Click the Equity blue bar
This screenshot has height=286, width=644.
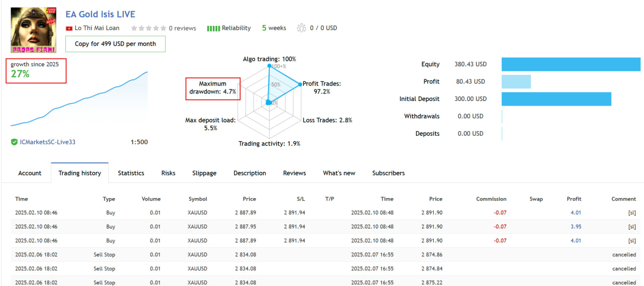point(571,64)
